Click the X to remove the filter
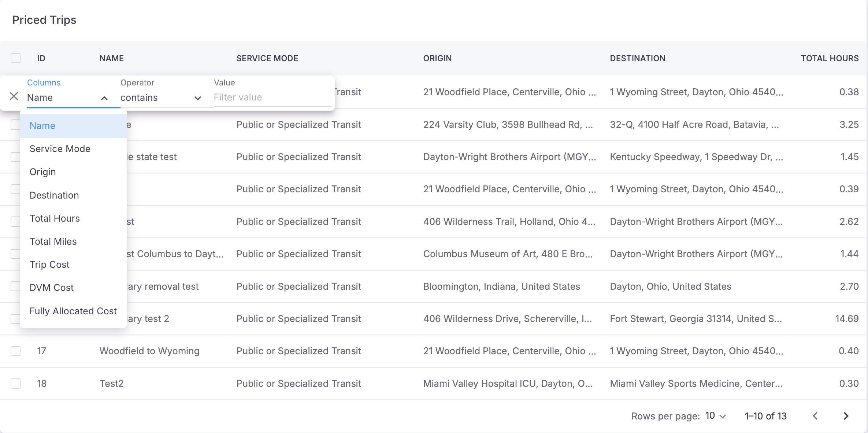The height and width of the screenshot is (433, 868). [x=14, y=97]
